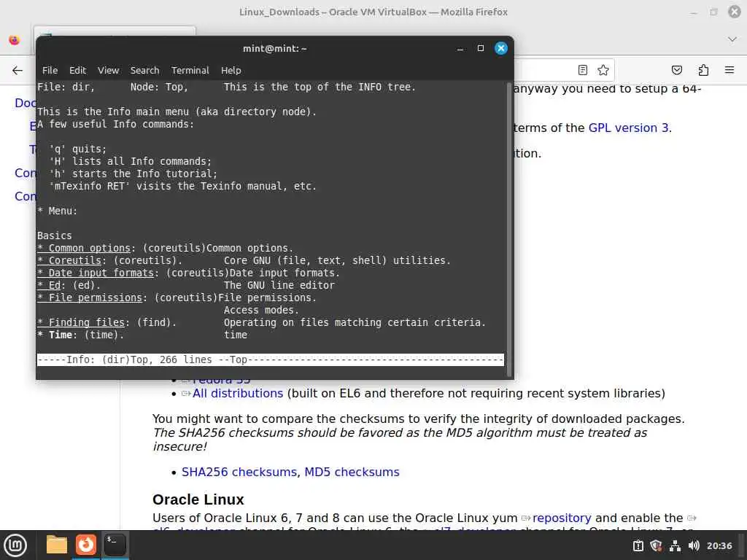The image size is (747, 560).
Task: Launch the Files manager from the panel
Action: click(x=57, y=544)
